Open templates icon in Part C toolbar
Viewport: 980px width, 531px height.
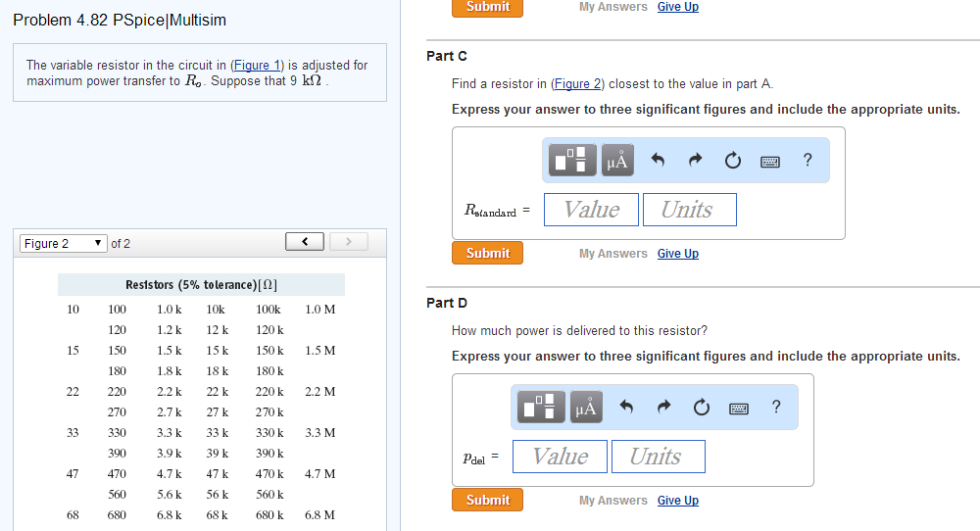click(x=572, y=160)
